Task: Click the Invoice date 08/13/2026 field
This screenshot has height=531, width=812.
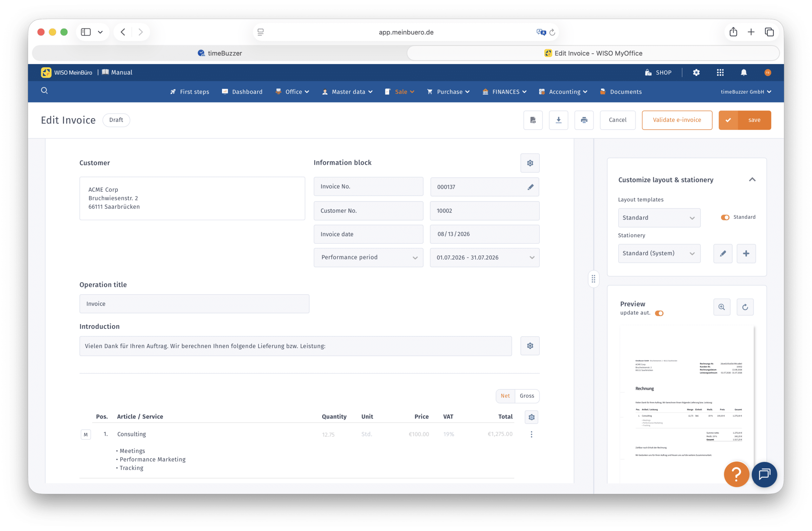Action: click(485, 234)
